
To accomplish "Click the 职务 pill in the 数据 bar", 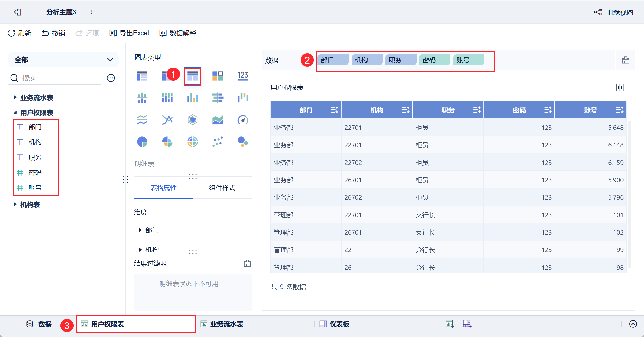I will pyautogui.click(x=401, y=60).
